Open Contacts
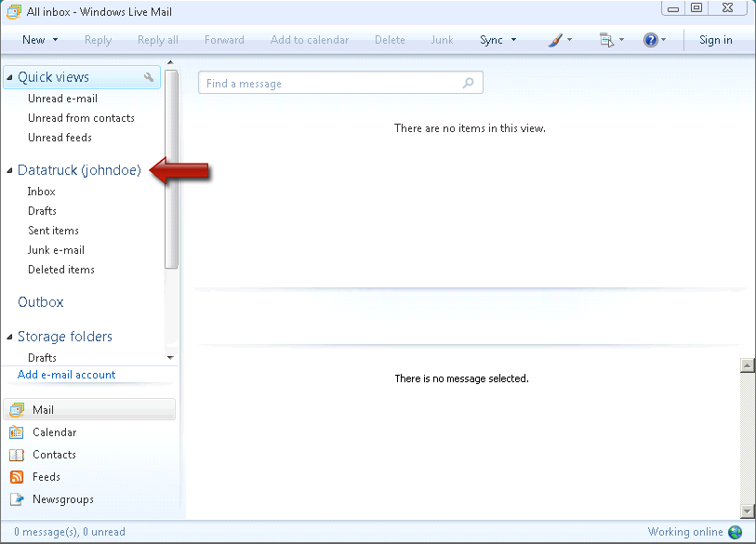Screen dimensions: 756x544 point(55,455)
